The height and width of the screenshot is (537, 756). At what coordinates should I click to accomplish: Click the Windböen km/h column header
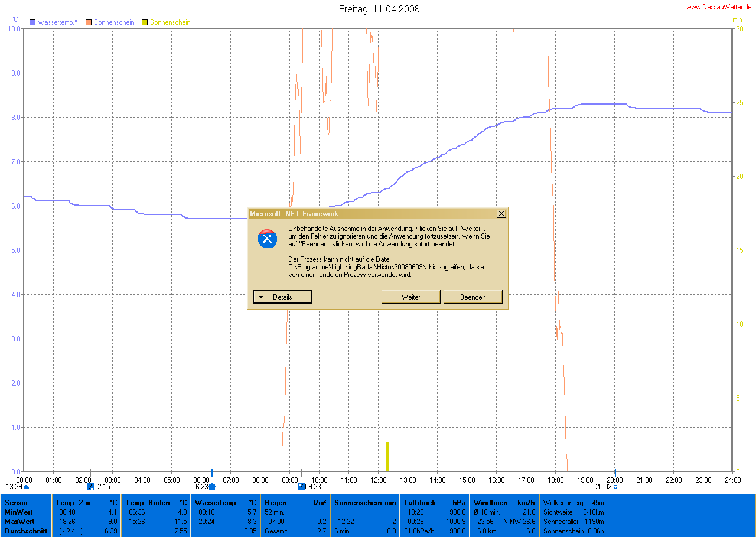[504, 503]
